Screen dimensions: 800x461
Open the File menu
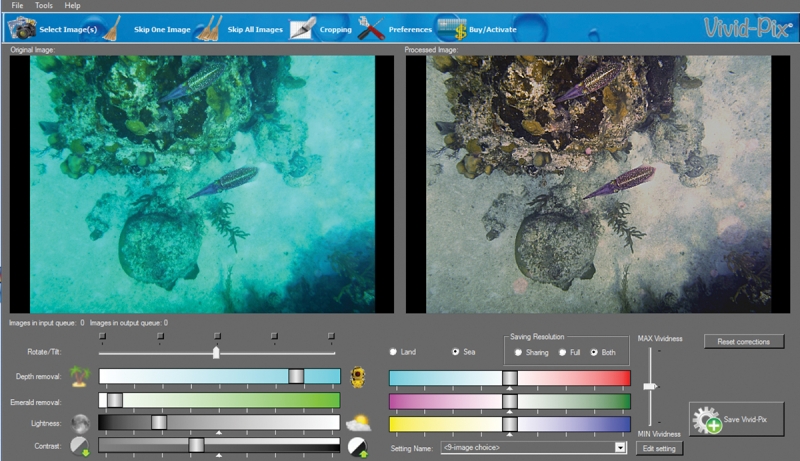click(17, 6)
